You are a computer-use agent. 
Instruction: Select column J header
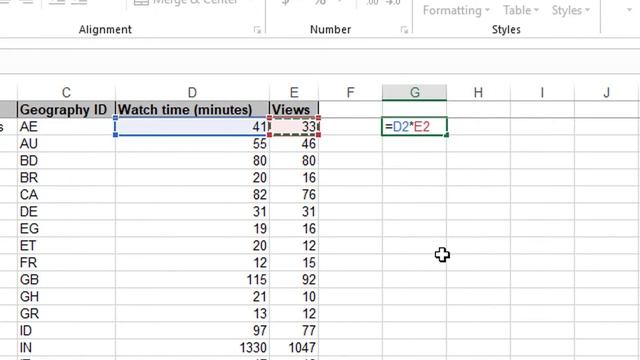(607, 93)
